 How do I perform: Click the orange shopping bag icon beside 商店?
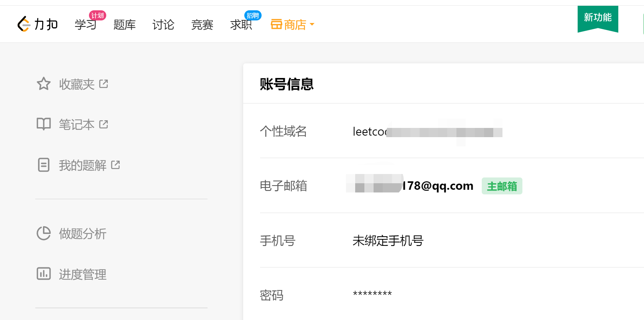coord(277,24)
